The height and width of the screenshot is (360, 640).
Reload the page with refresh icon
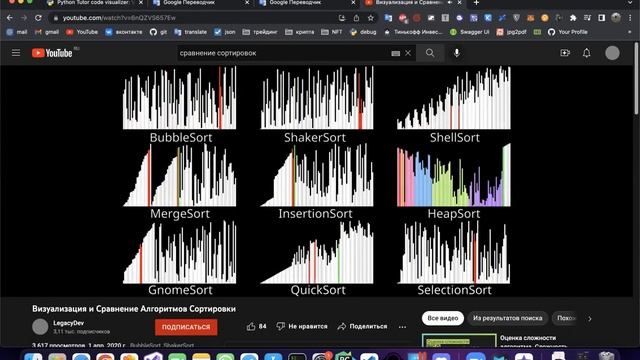38,18
